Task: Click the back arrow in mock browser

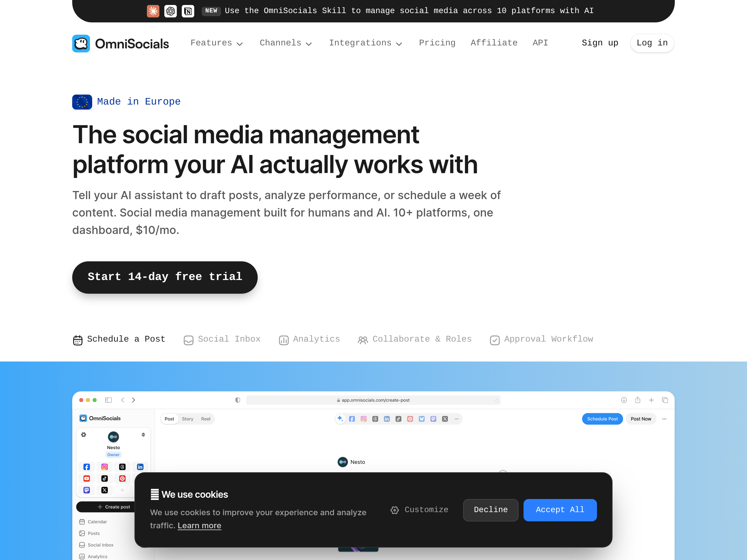Action: (x=123, y=400)
